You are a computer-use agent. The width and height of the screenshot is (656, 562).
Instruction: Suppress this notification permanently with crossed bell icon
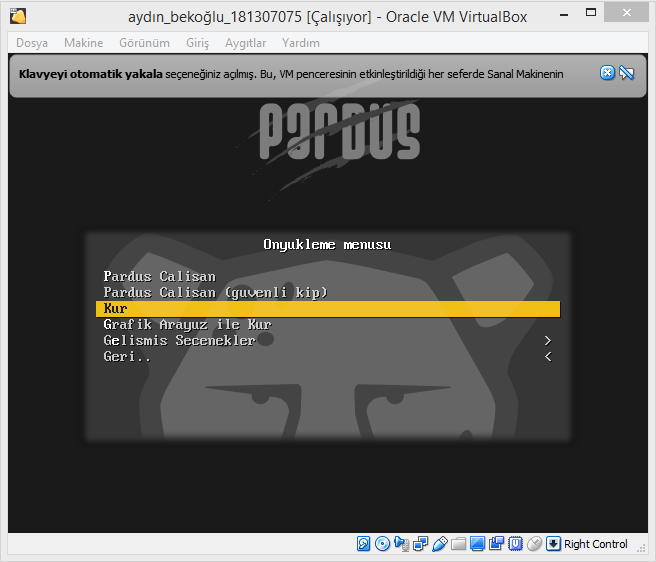click(x=627, y=73)
